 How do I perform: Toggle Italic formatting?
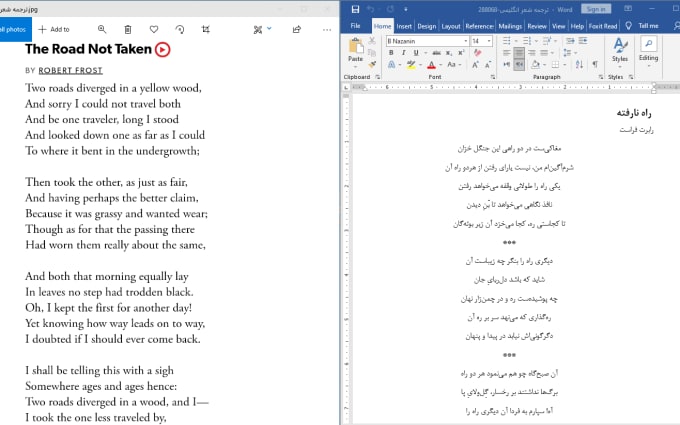404,52
